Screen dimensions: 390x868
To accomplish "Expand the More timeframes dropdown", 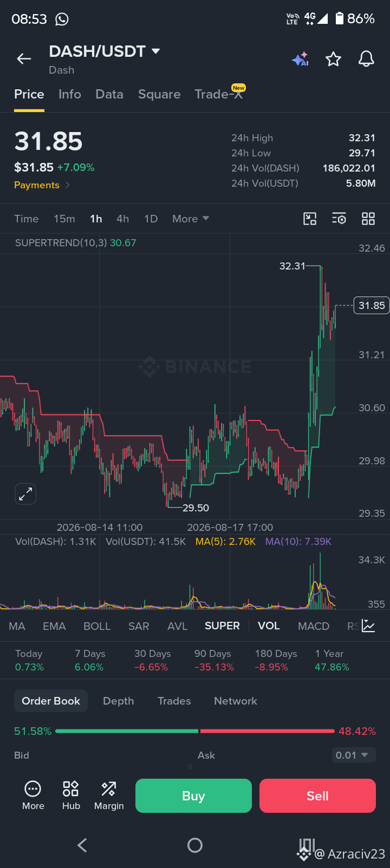I will coord(191,219).
